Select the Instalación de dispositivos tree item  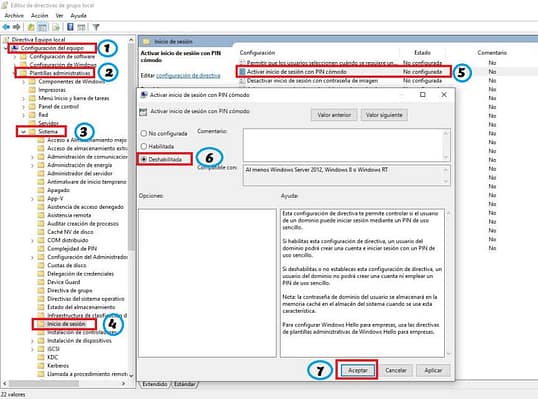(79, 341)
